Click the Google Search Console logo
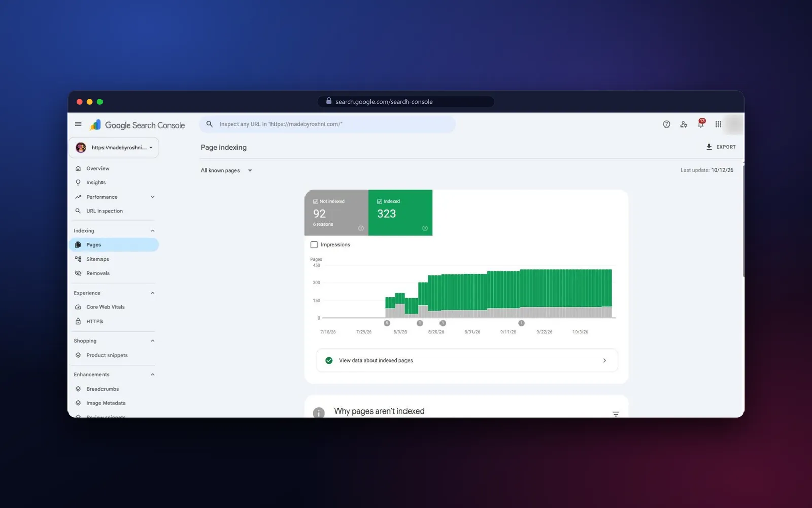 coord(138,125)
